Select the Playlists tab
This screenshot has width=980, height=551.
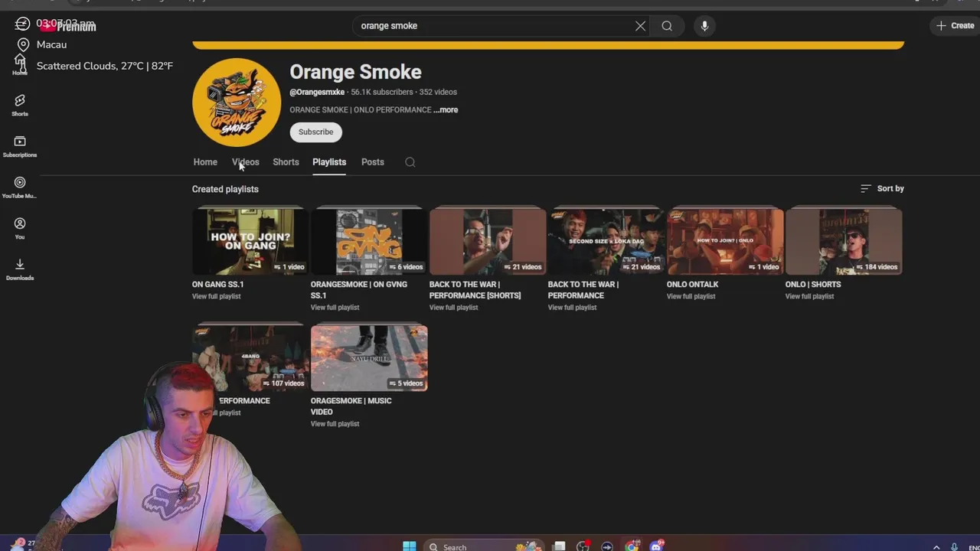[x=329, y=162]
